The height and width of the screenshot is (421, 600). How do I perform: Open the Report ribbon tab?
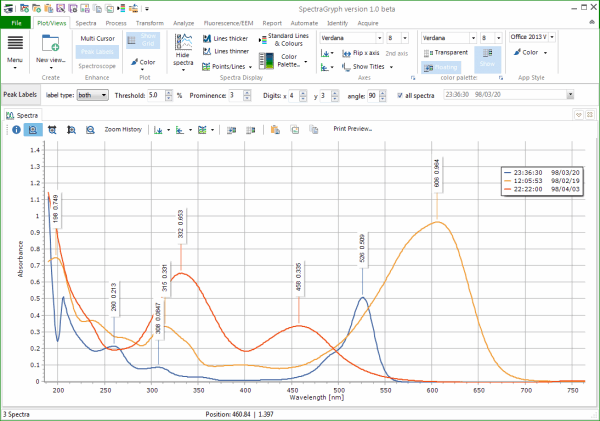(272, 23)
